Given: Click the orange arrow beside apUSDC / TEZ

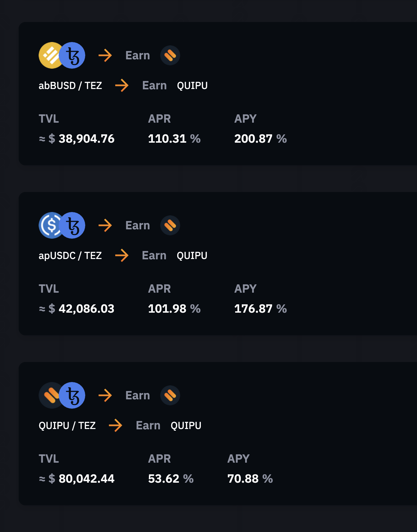Looking at the screenshot, I should point(122,256).
